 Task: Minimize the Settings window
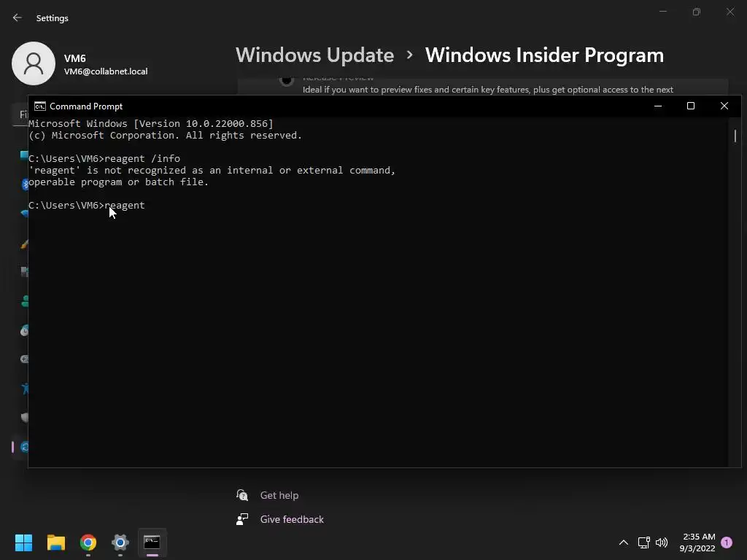pos(662,12)
